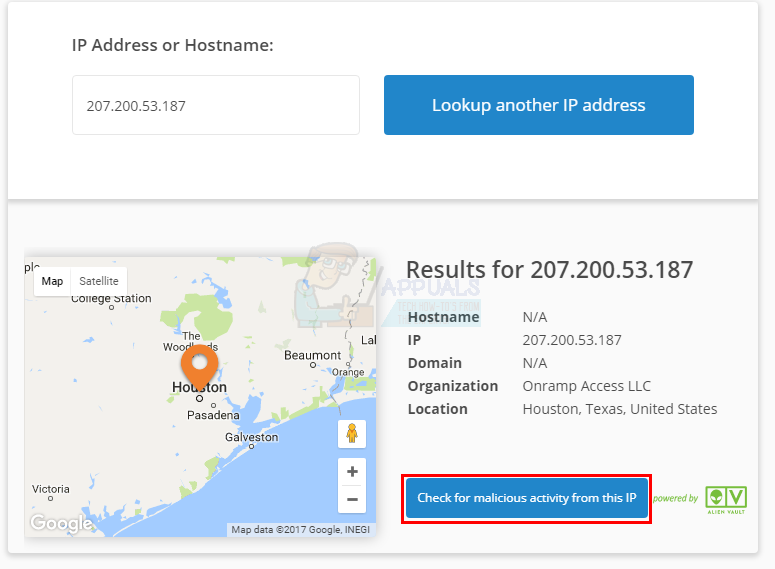
Task: Zoom out on the map
Action: [x=352, y=499]
